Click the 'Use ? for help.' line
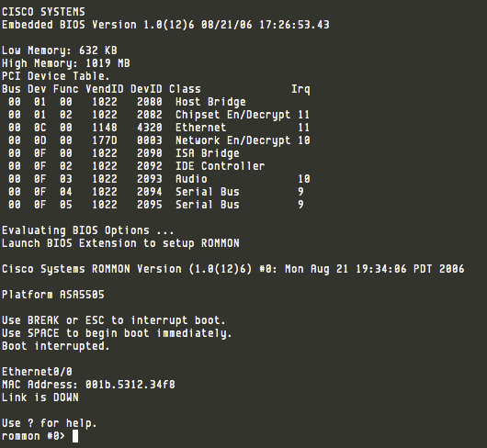The width and height of the screenshot is (487, 448). pyautogui.click(x=50, y=423)
